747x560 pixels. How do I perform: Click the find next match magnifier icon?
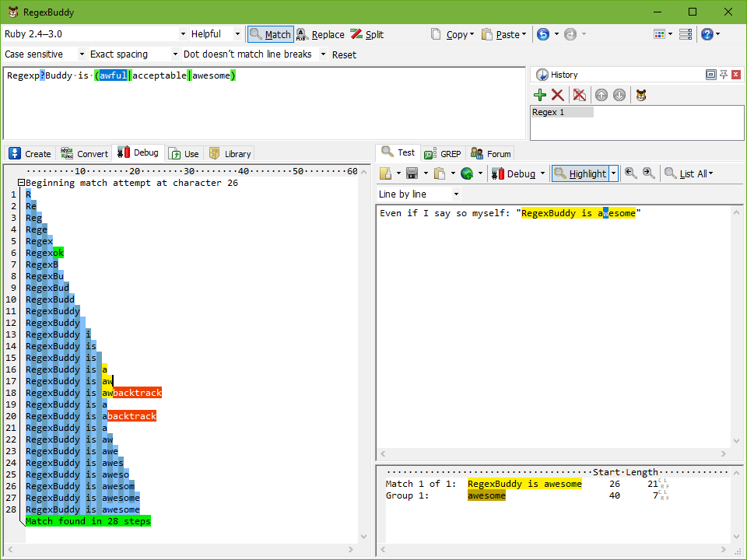[x=648, y=173]
